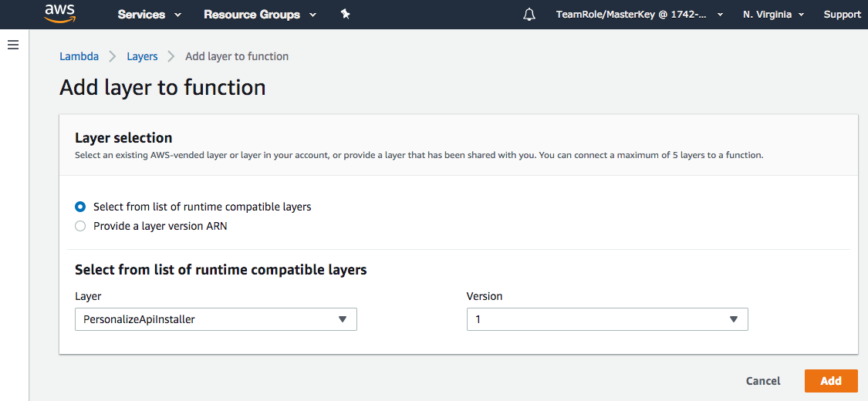Image resolution: width=868 pixels, height=401 pixels.
Task: Click the Cancel button
Action: click(762, 381)
